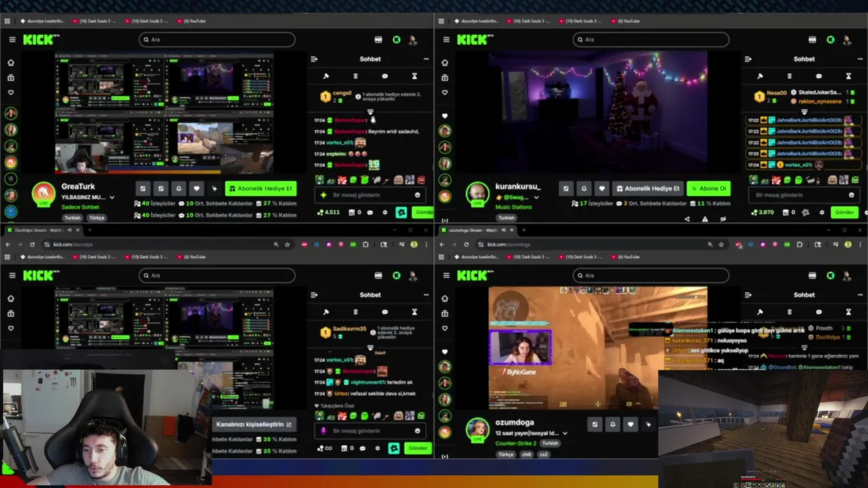
Task: Click message input in GreaTurk chat
Action: (370, 195)
